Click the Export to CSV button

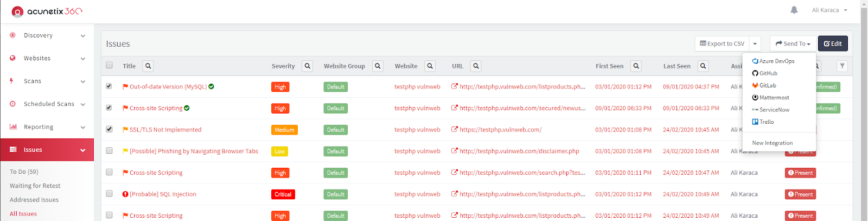tap(722, 43)
